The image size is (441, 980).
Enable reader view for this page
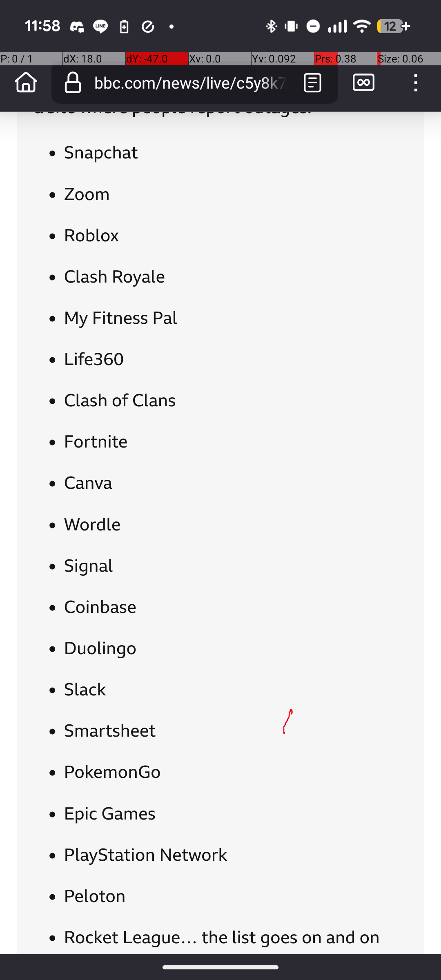coord(313,83)
